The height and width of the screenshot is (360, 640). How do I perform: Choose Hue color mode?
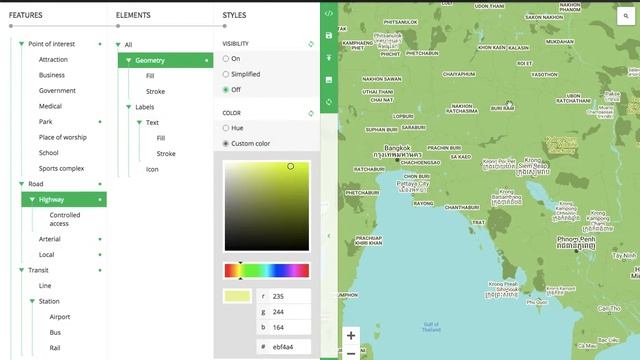click(226, 128)
